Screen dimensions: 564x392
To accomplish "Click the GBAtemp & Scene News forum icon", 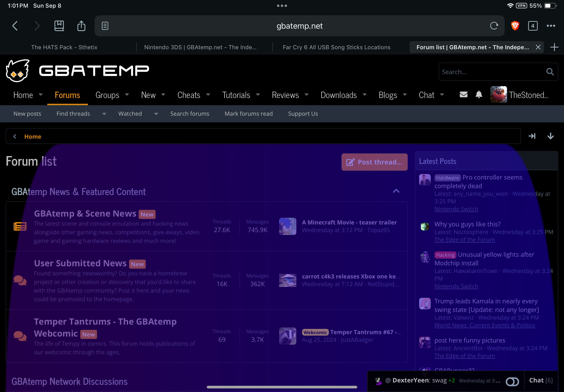I will coord(20,226).
